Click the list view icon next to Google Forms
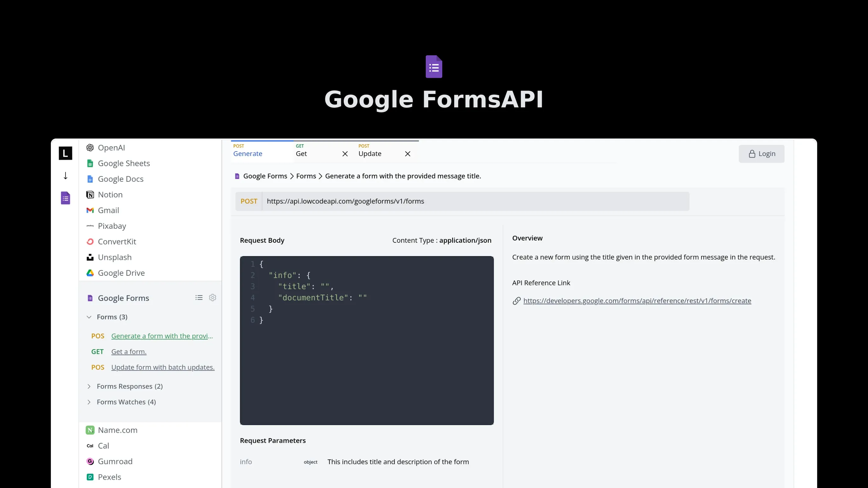This screenshot has width=868, height=488. [x=199, y=298]
